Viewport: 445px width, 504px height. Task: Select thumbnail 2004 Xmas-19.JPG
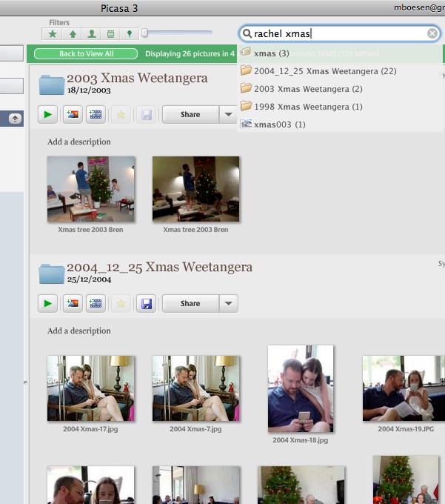[404, 388]
